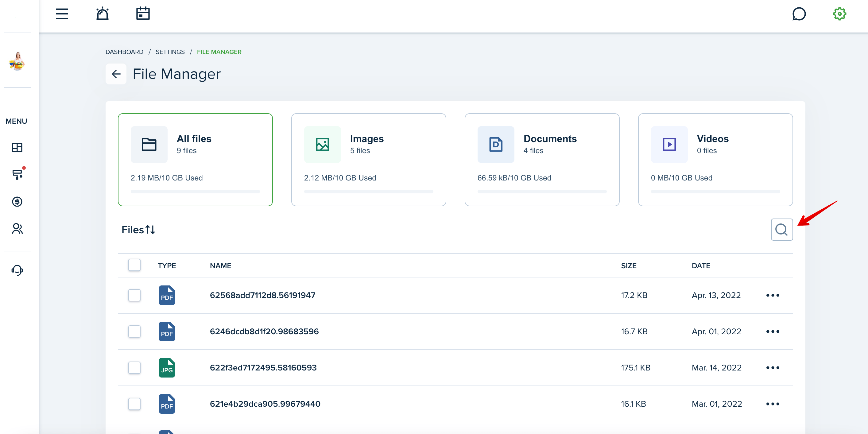Viewport: 868px width, 434px height.
Task: Open the calendar icon in top bar
Action: [143, 14]
